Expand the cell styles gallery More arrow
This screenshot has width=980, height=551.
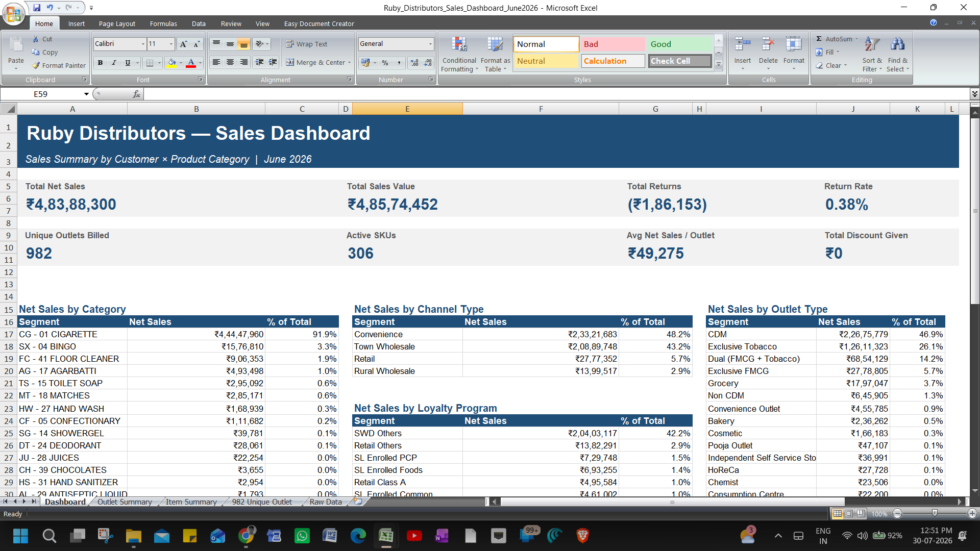pos(719,65)
